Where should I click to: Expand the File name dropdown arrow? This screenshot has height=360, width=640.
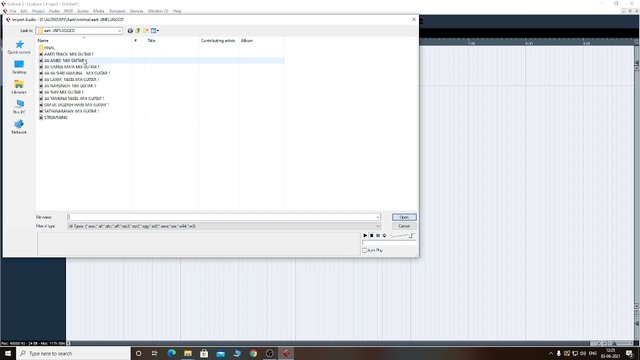coord(378,217)
